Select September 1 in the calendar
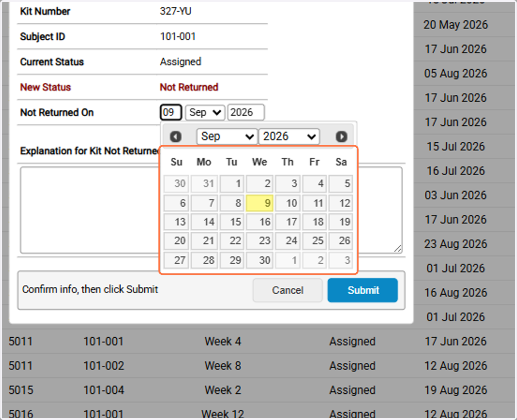This screenshot has width=517, height=420. pos(232,184)
